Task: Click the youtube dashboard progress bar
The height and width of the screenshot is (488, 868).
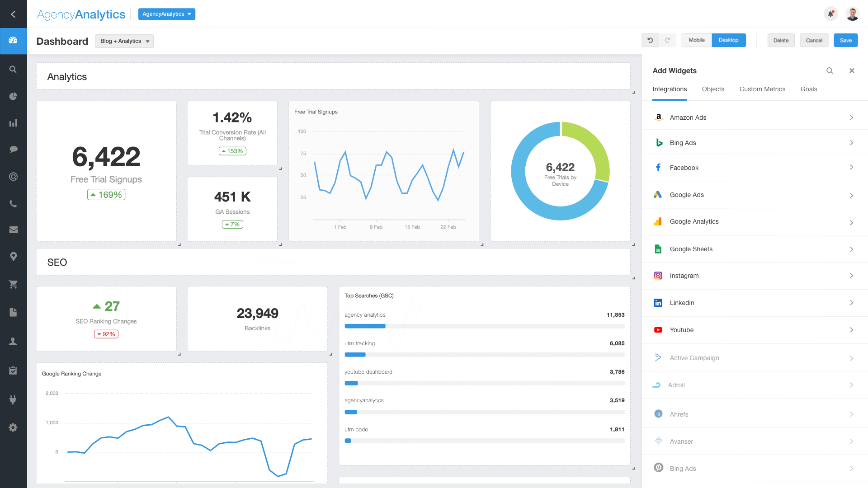Action: [x=485, y=383]
